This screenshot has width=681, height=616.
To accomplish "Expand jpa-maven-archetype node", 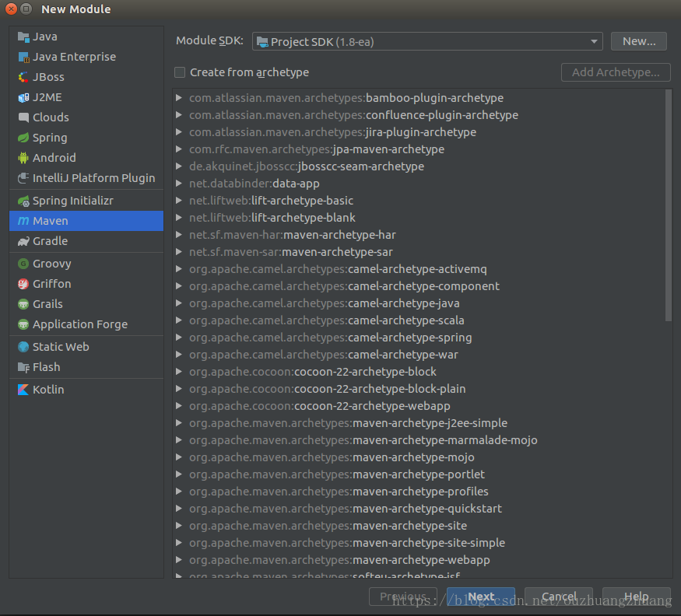I will coord(178,149).
